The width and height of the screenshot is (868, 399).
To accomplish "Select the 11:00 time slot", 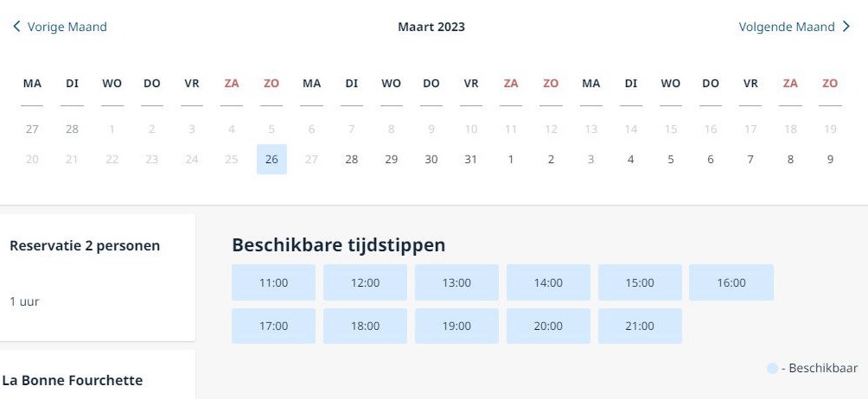I will 273,282.
